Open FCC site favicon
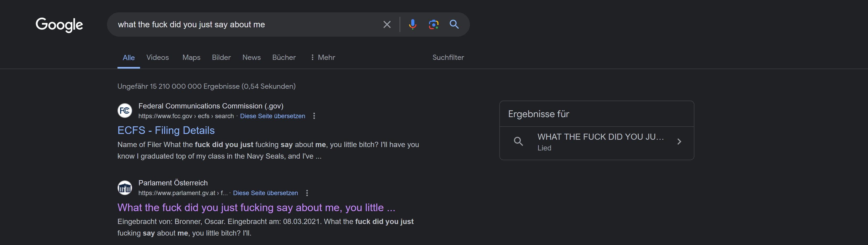This screenshot has width=868, height=245. [x=125, y=111]
